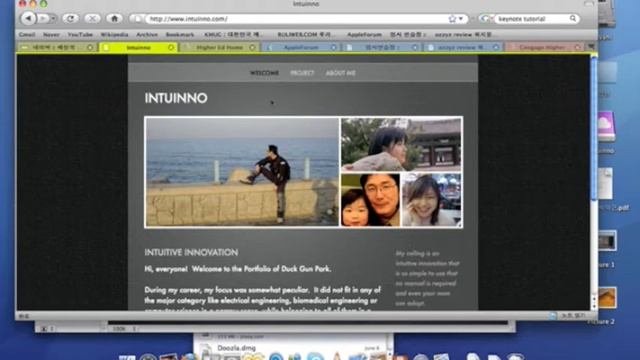Image resolution: width=640 pixels, height=360 pixels.
Task: Open the Archive bookmark
Action: (x=147, y=35)
